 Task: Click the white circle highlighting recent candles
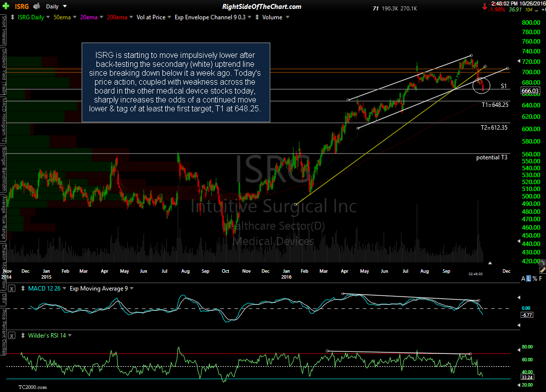tap(482, 86)
